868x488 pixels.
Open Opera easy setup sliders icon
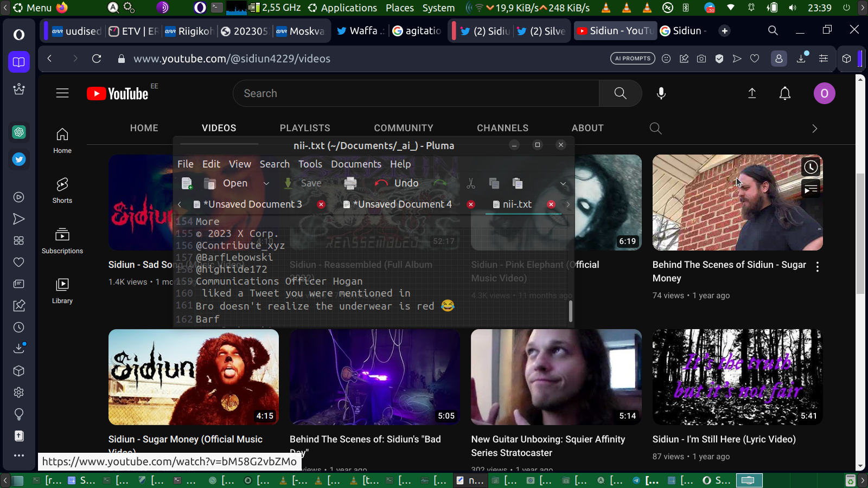click(824, 59)
